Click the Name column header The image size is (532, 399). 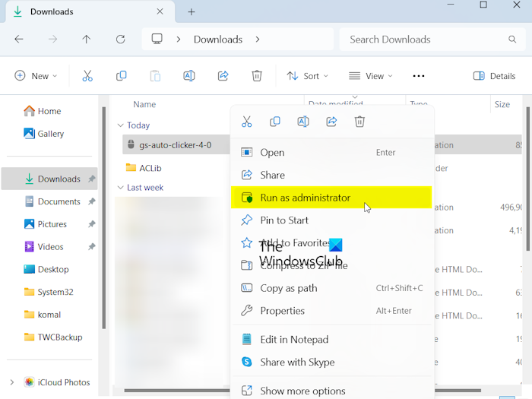coord(144,104)
